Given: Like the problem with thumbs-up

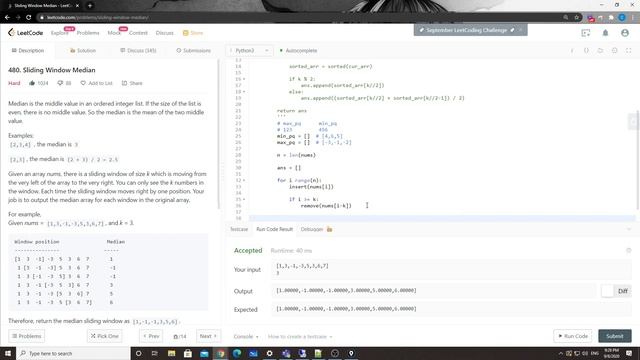Looking at the screenshot, I should (32, 83).
